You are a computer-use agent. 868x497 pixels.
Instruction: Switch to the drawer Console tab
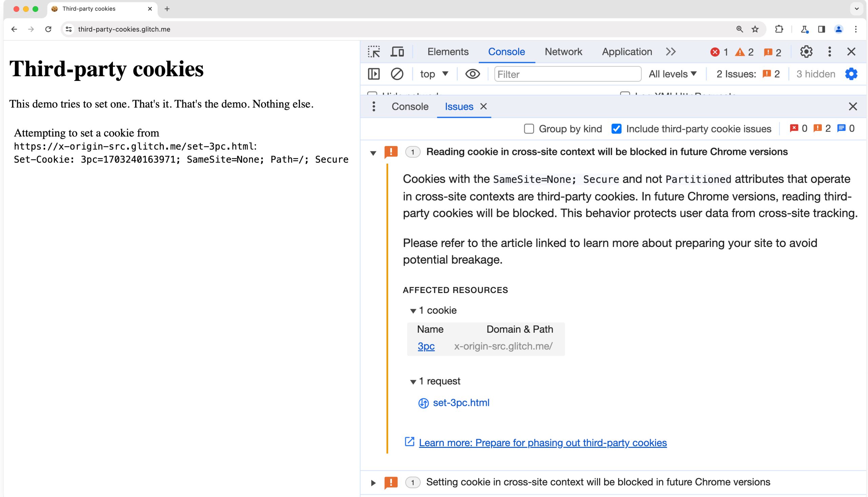410,107
